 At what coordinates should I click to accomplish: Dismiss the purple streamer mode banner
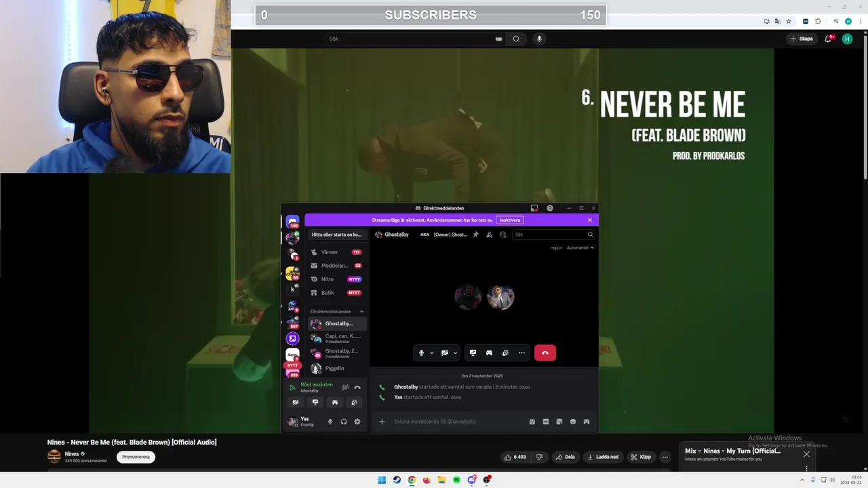click(590, 220)
